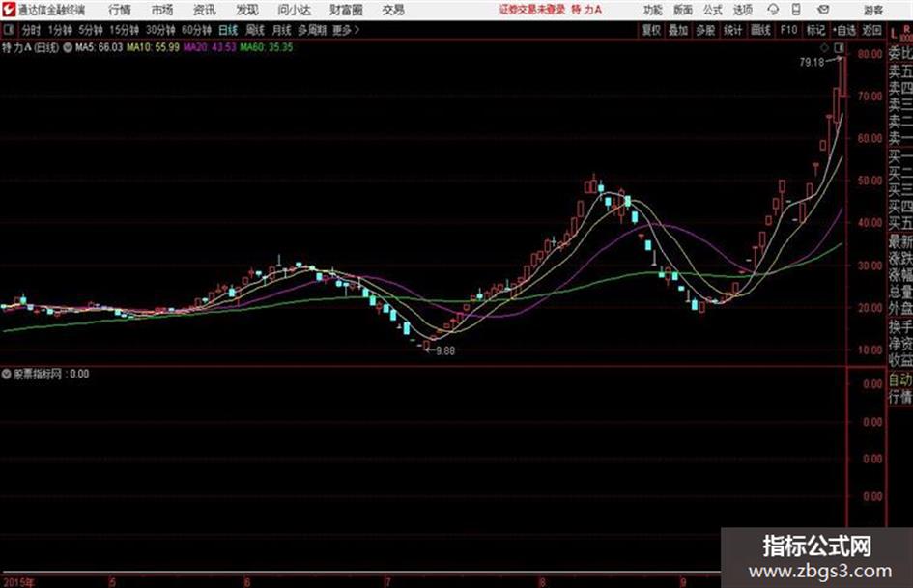Switch to 5分钟 period
Viewport: 913px width, 588px height.
(x=91, y=30)
